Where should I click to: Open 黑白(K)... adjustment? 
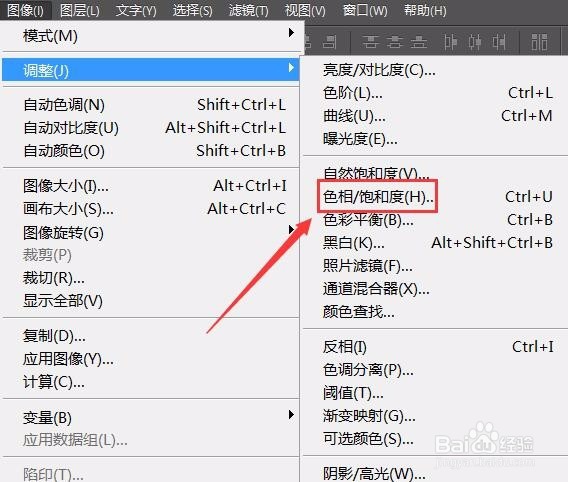[x=435, y=243]
